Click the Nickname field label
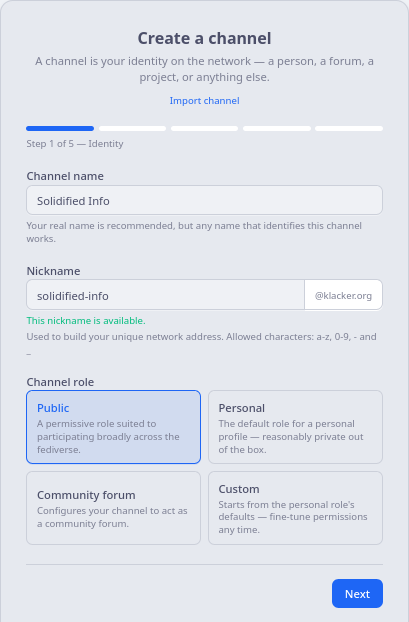Screen dimensions: 409x622 pos(54,271)
